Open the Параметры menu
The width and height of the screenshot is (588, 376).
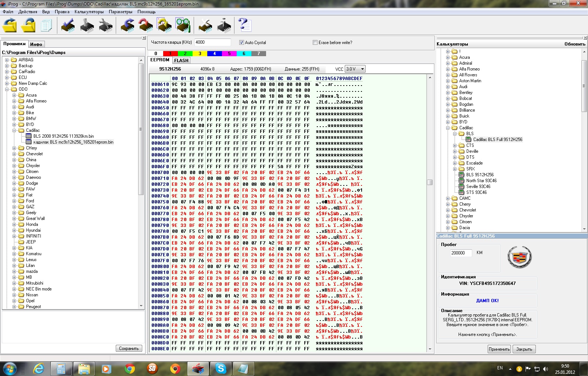pyautogui.click(x=121, y=12)
